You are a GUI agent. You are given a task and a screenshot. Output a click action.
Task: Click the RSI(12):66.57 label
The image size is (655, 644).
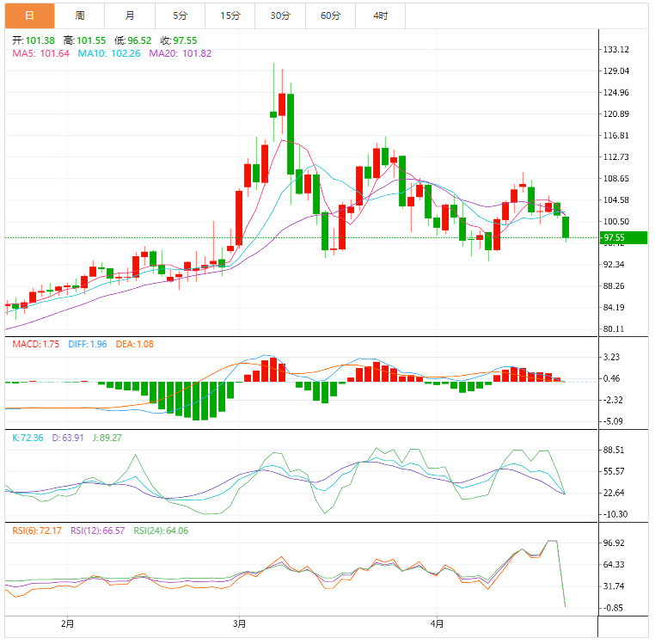coord(97,531)
